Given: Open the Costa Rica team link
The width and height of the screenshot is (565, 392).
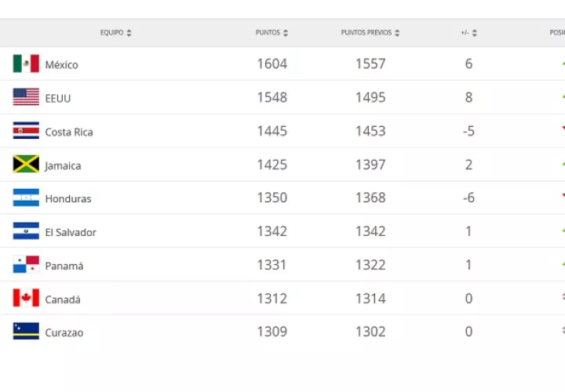Looking at the screenshot, I should (69, 132).
